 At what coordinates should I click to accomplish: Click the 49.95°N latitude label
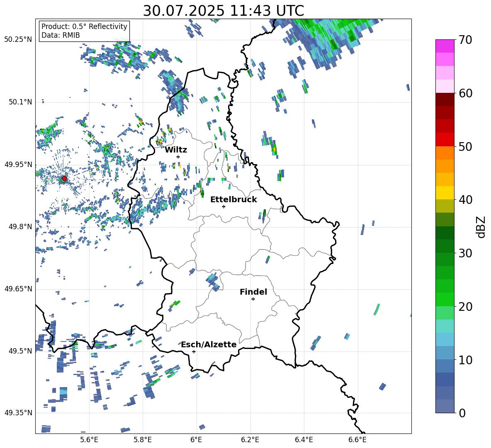coord(18,164)
